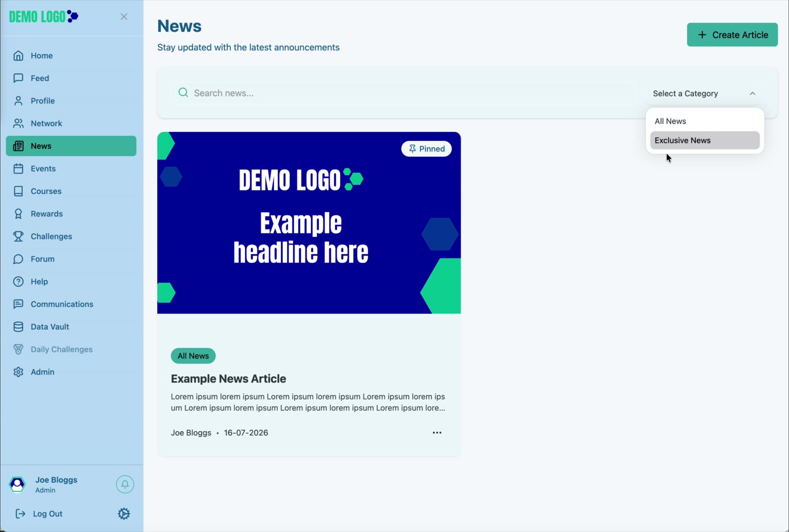Click the Log Out arrow icon
This screenshot has width=789, height=532.
(20, 513)
